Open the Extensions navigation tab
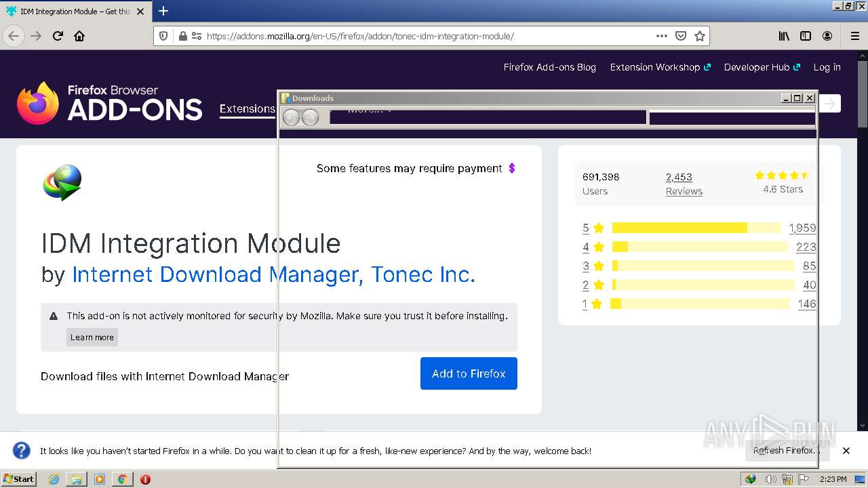The height and width of the screenshot is (488, 868). [248, 108]
